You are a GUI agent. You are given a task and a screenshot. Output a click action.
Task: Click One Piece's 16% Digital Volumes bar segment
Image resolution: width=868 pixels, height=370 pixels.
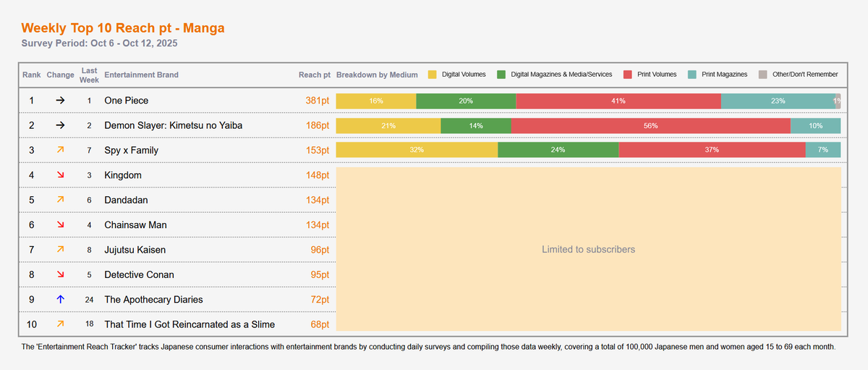point(376,101)
